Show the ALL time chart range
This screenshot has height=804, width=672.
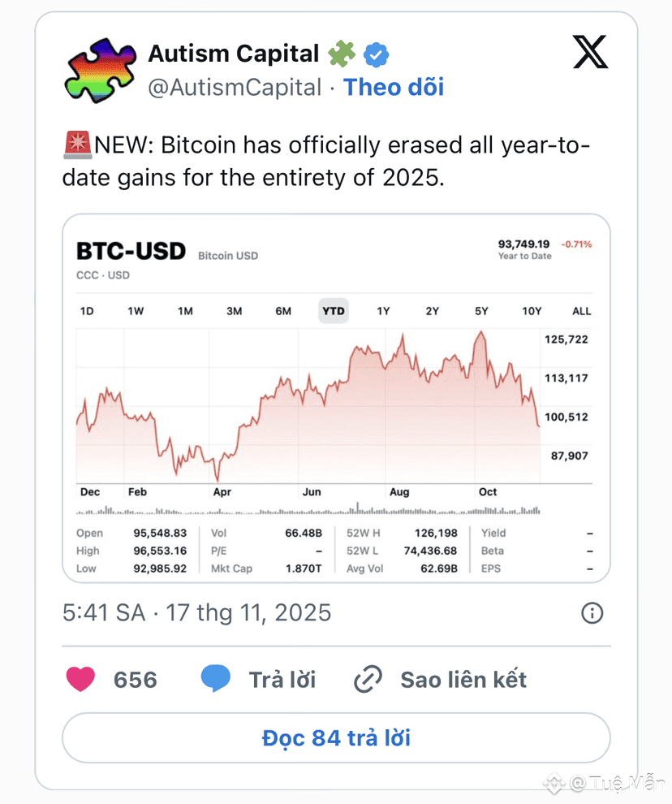(581, 311)
